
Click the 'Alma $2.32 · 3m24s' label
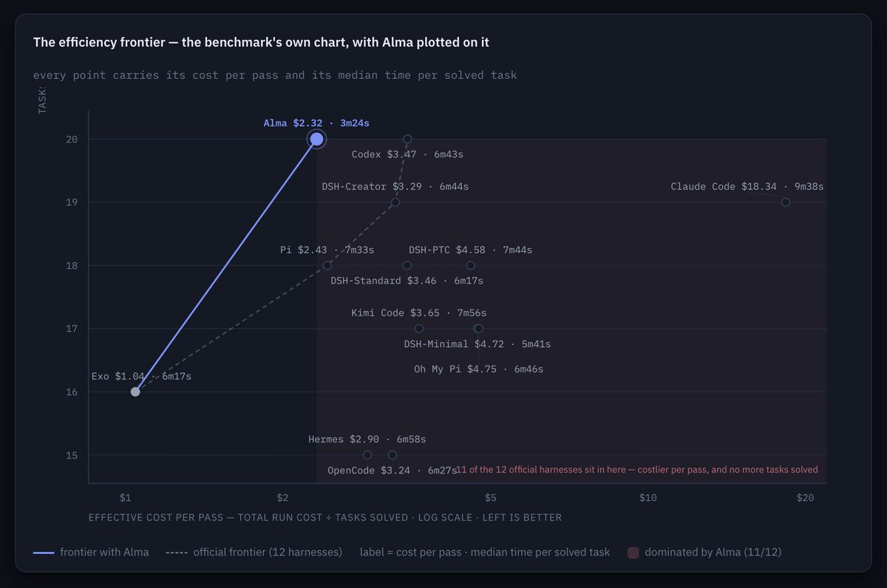click(x=322, y=123)
